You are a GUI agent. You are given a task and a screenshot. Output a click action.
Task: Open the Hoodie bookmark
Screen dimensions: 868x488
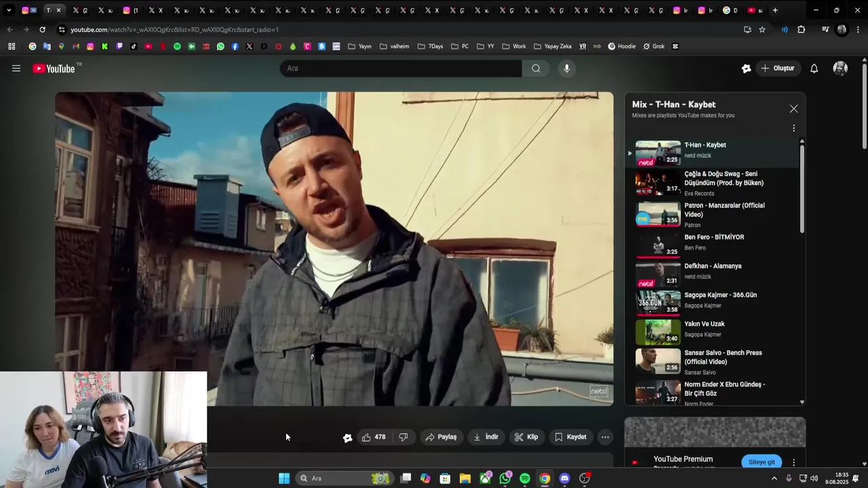click(622, 46)
